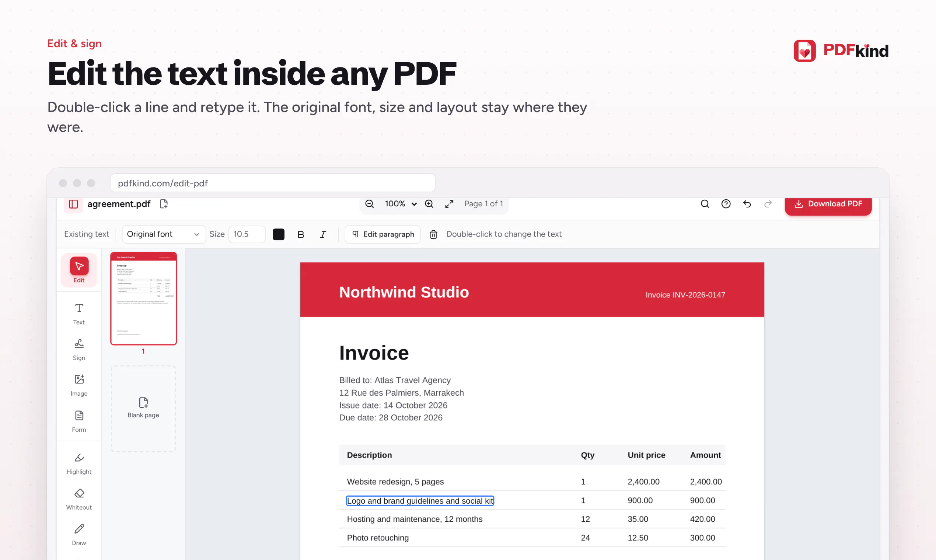Screen dimensions: 936x560
Task: Undo the last change
Action: tap(747, 204)
